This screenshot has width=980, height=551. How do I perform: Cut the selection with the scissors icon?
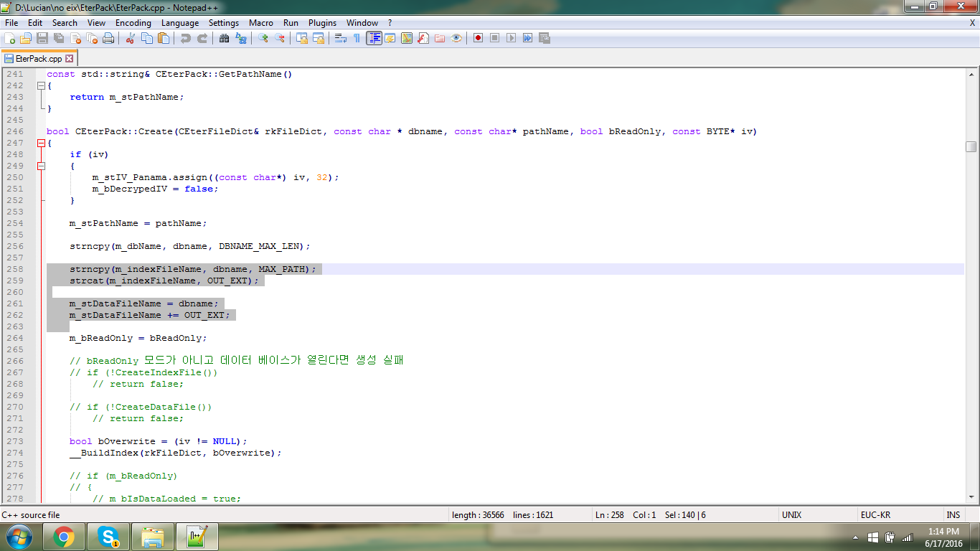(x=130, y=38)
